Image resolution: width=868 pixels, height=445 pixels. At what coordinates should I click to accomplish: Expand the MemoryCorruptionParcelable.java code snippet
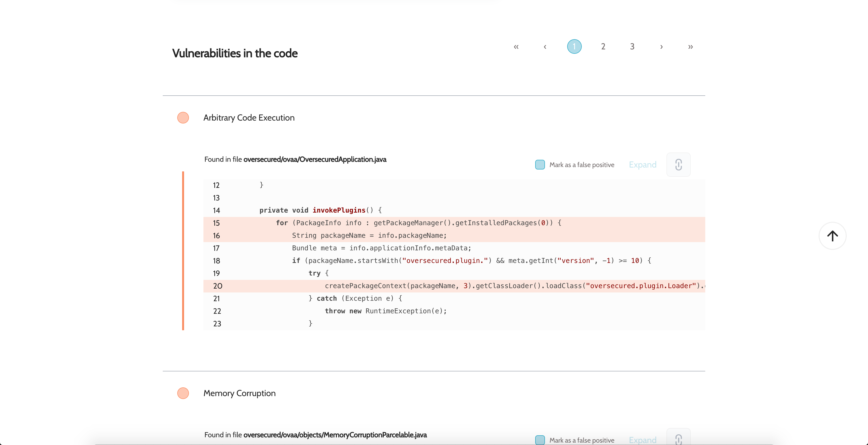click(642, 440)
